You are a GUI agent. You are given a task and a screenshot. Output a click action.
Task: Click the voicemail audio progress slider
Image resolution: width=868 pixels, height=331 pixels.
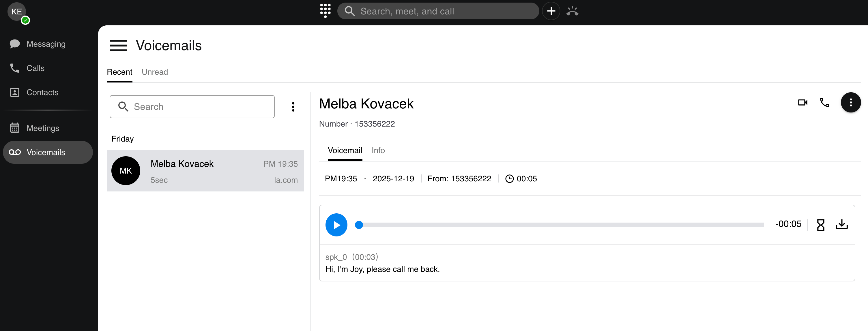click(x=559, y=225)
